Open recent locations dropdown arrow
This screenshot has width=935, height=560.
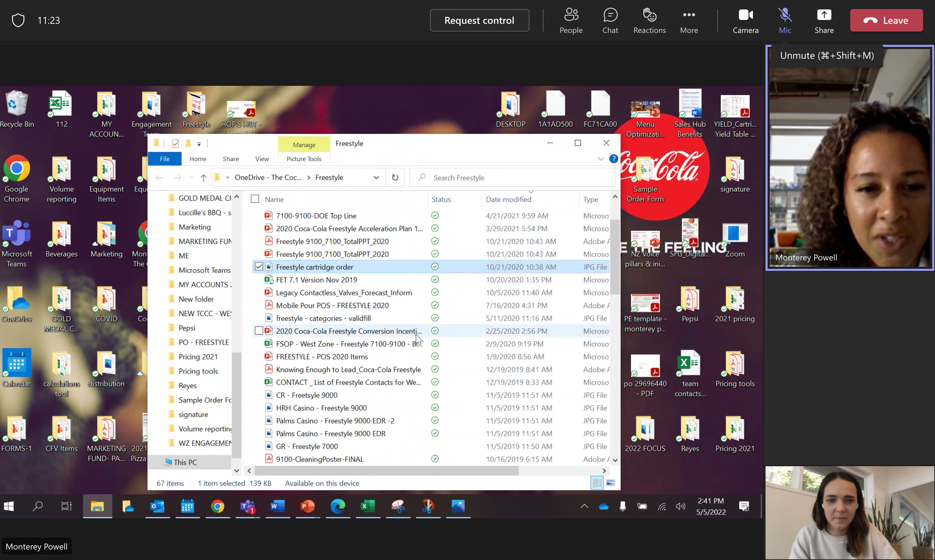191,177
